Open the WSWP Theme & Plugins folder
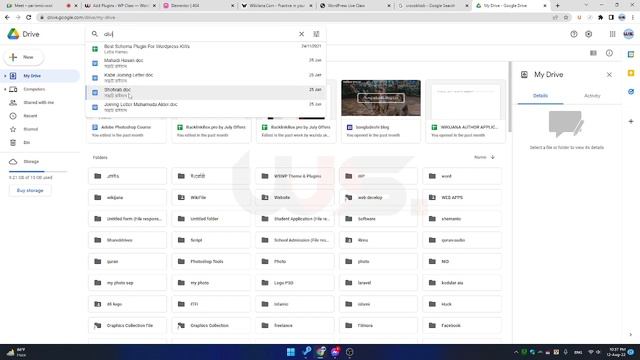This screenshot has width=640, height=360. coord(295,176)
